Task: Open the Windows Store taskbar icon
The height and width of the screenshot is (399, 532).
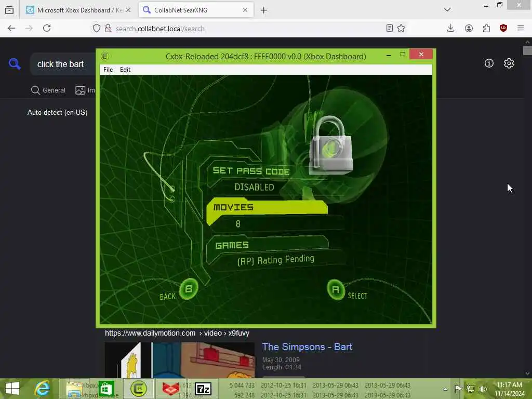Action: 106,389
